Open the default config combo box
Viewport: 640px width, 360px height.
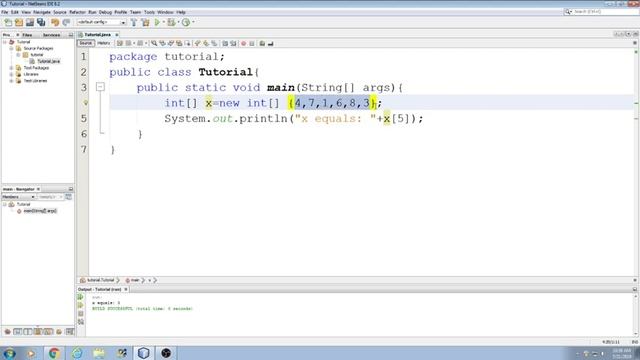(x=101, y=22)
